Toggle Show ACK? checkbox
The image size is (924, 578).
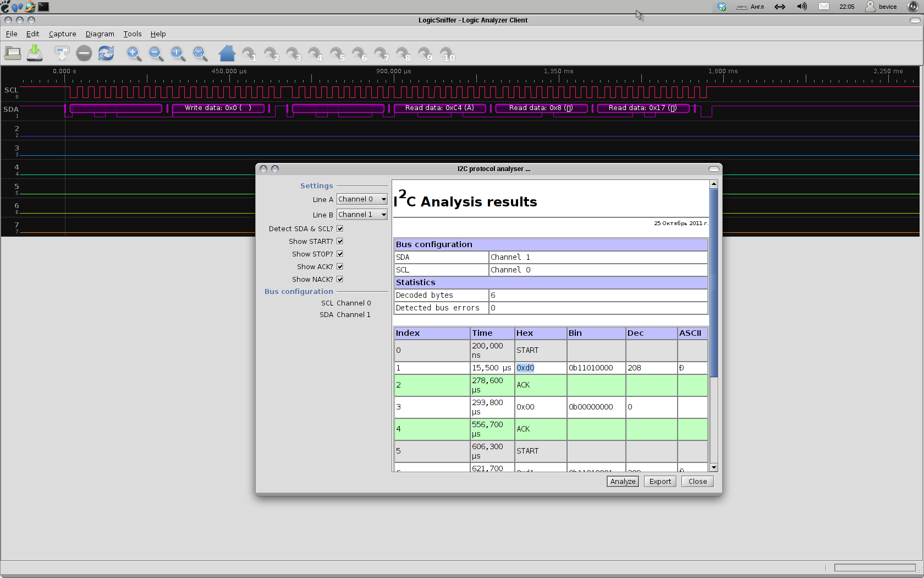(x=340, y=266)
